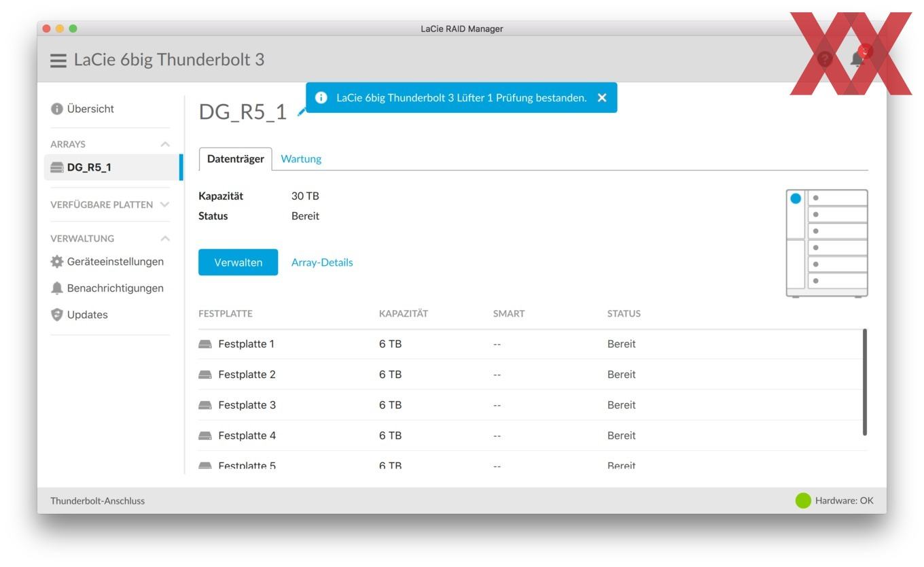Image resolution: width=924 pixels, height=567 pixels.
Task: Click the 30 TB capacity value
Action: pos(305,196)
